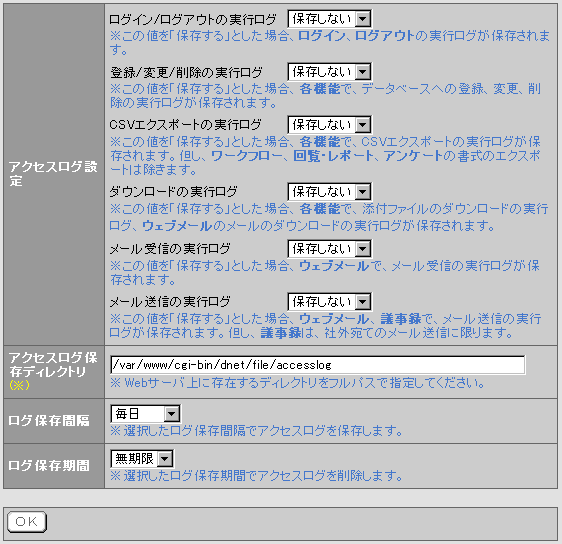The image size is (562, 544).
Task: Click the アンケート link in CSV description
Action: tap(413, 156)
